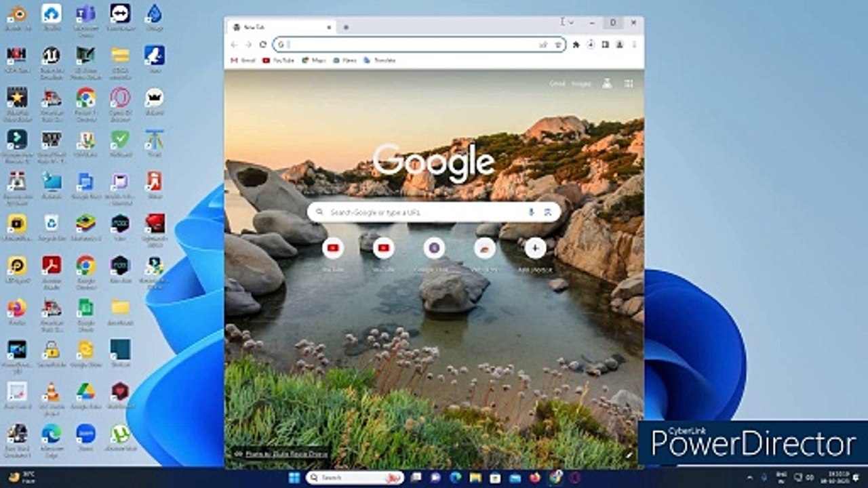Open the Chrome profile avatar menu

click(x=619, y=45)
